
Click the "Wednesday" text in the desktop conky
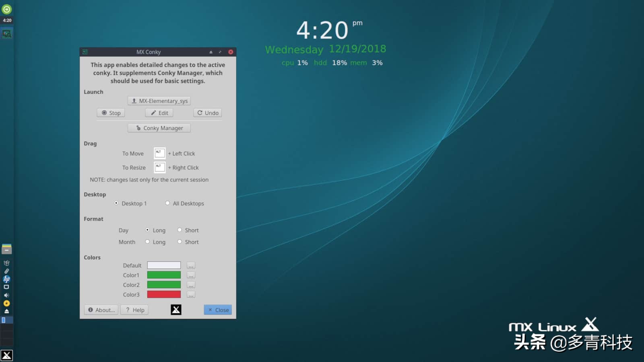[294, 50]
